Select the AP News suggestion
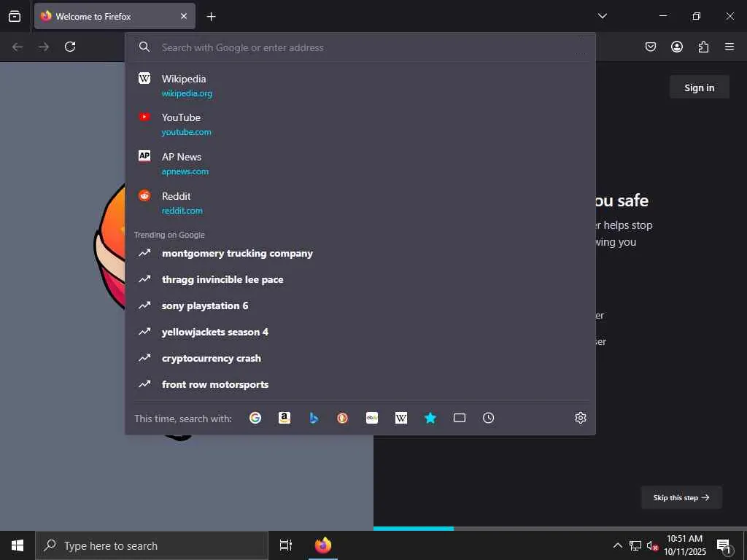The image size is (747, 560). pos(360,163)
